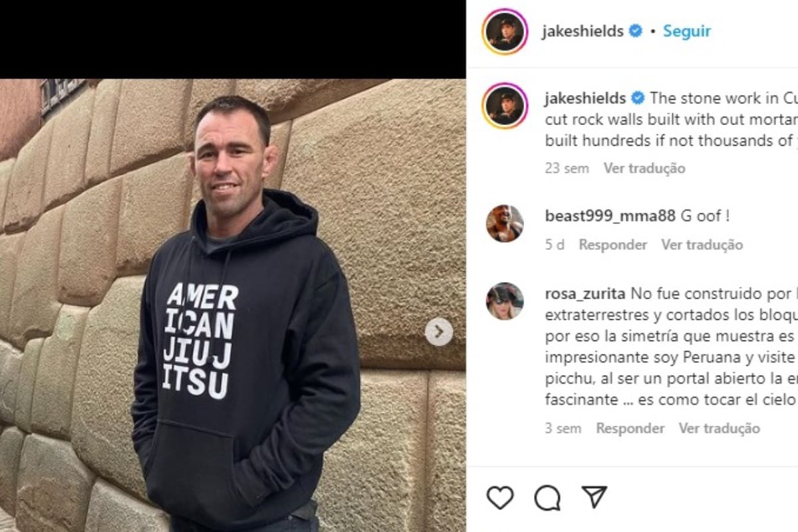Open the jakeshields username in the header

pos(583,31)
